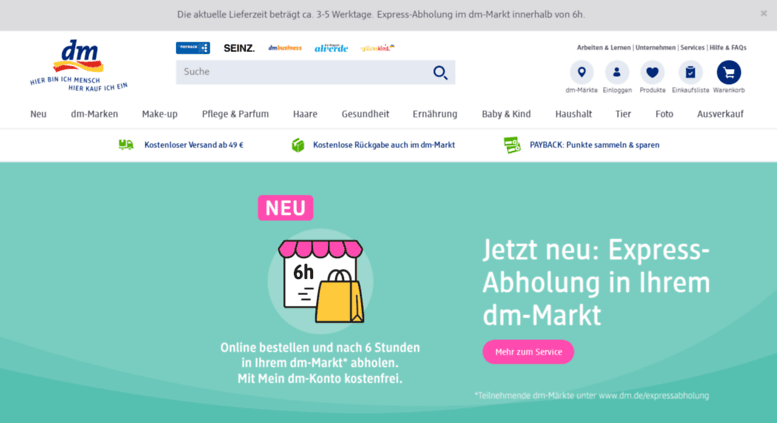777x423 pixels.
Task: Click the Mehr zum Service button
Action: click(x=528, y=352)
